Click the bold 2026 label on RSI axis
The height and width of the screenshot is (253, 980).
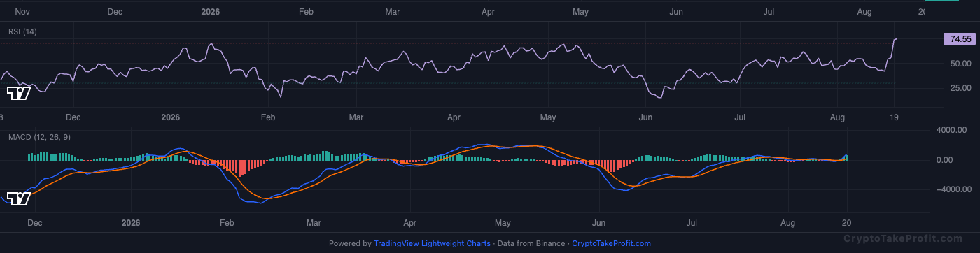pyautogui.click(x=170, y=117)
